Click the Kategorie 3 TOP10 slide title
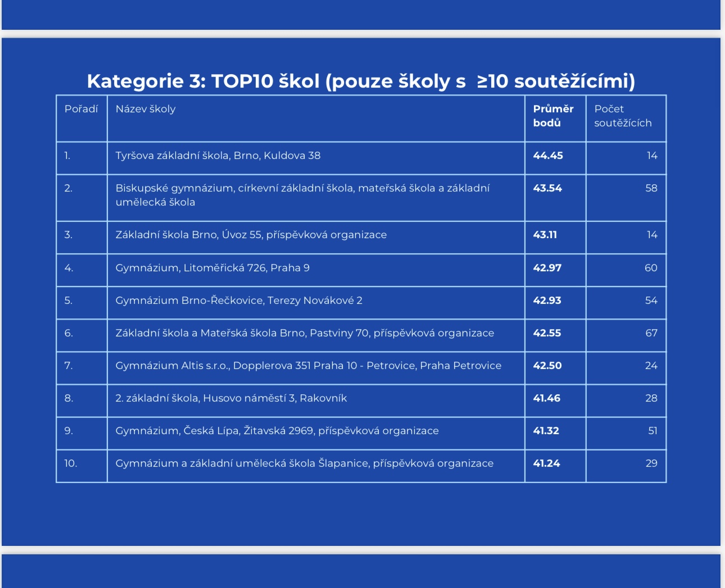This screenshot has height=588, width=725. (x=361, y=81)
